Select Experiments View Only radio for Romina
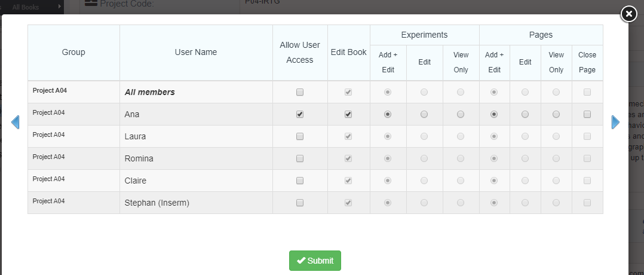 coord(461,158)
